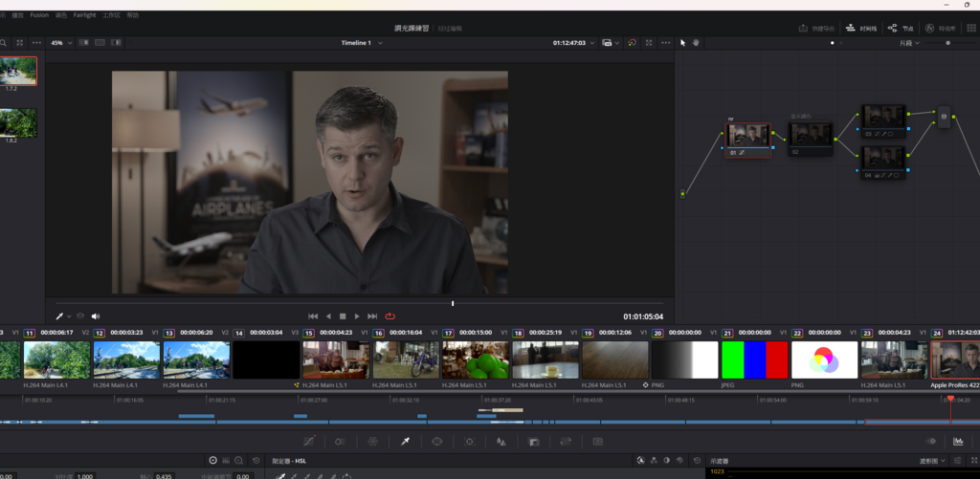The width and height of the screenshot is (980, 479).
Task: Select gallery still 1.7.2
Action: click(18, 71)
